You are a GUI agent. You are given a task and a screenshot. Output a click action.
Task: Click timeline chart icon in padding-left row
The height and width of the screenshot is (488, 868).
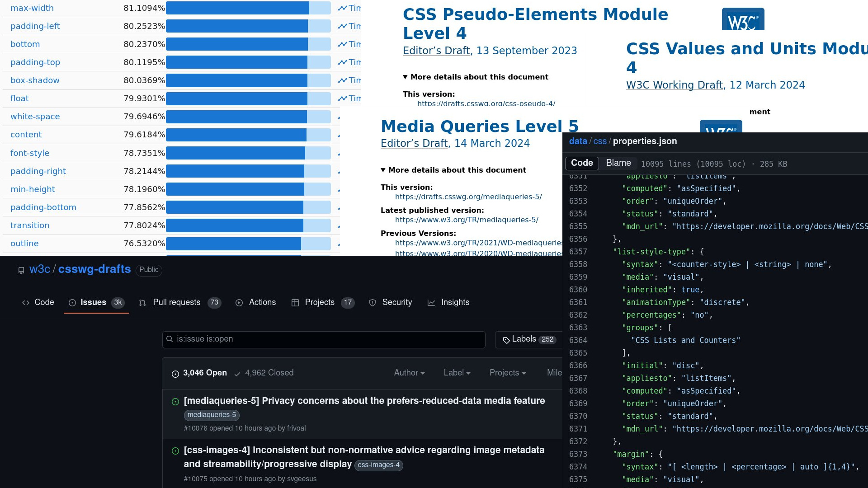click(343, 26)
